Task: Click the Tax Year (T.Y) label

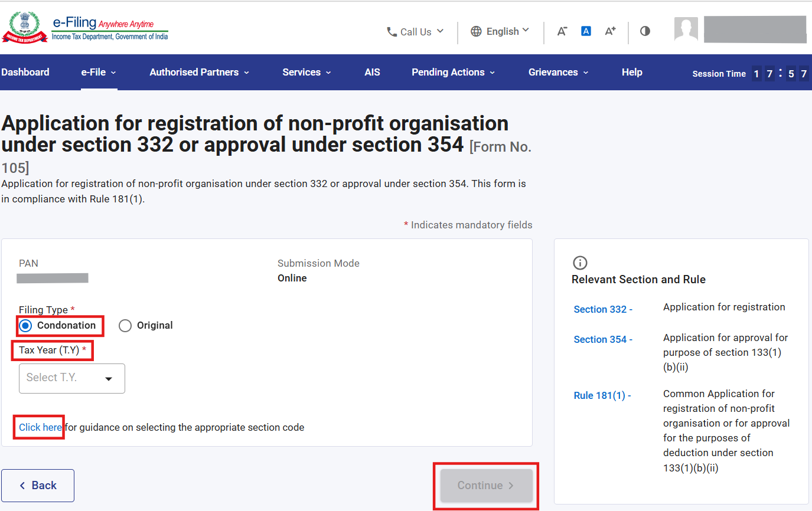Action: click(53, 350)
